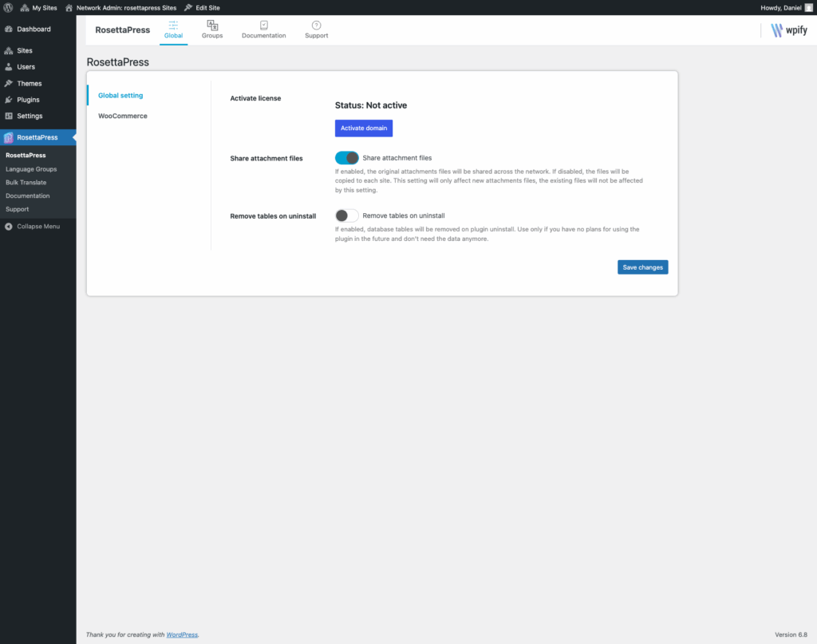The width and height of the screenshot is (817, 644).
Task: Open the Users menu item
Action: [38, 67]
